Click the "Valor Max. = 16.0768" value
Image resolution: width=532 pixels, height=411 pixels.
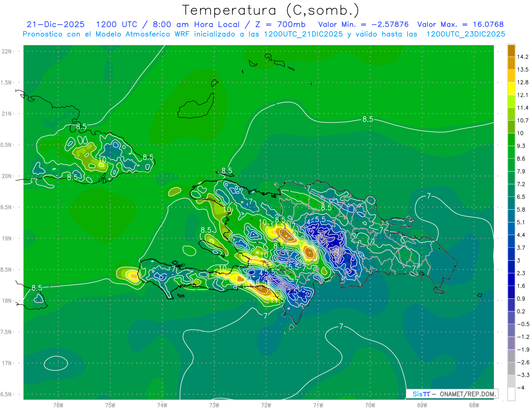point(461,24)
